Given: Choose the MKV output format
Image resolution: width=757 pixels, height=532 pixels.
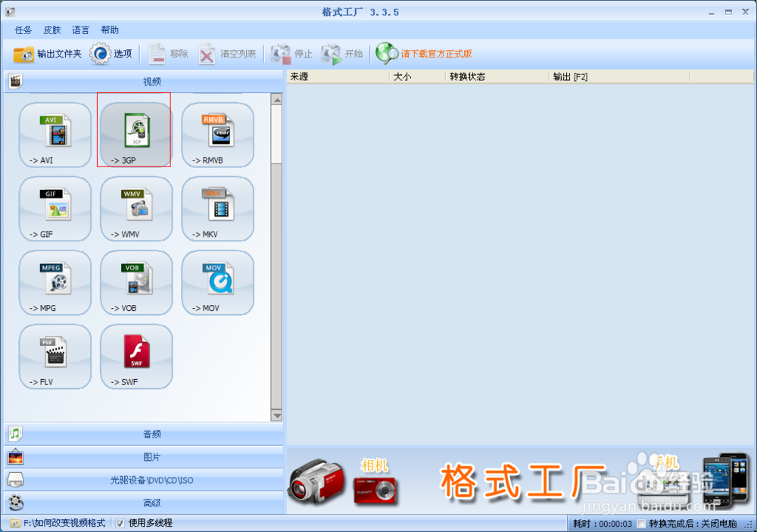Looking at the screenshot, I should click(x=217, y=210).
